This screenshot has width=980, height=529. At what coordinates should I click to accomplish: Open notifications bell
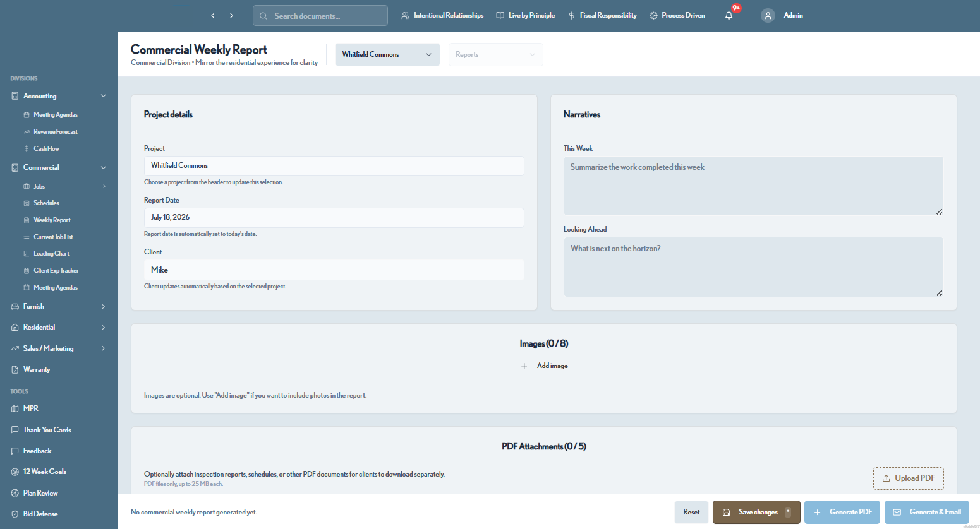pyautogui.click(x=729, y=16)
